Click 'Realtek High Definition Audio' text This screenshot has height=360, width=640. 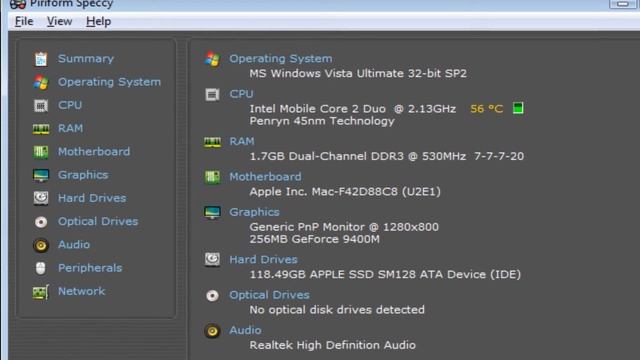click(333, 345)
